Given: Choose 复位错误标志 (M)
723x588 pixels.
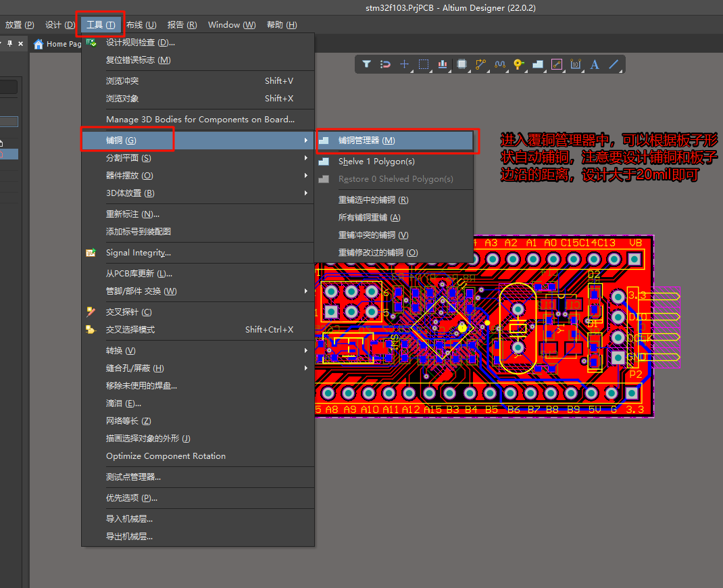Looking at the screenshot, I should [198, 60].
